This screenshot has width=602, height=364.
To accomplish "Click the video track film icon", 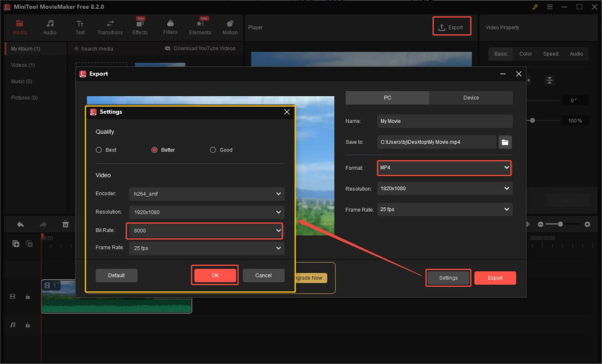I will [x=13, y=297].
